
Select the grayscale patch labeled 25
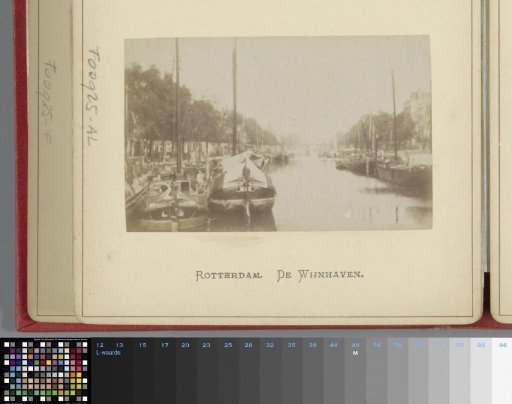pyautogui.click(x=228, y=371)
